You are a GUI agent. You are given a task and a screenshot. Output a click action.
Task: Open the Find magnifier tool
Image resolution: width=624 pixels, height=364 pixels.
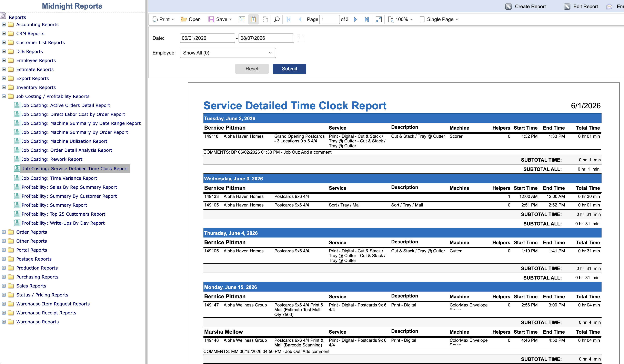pos(276,19)
